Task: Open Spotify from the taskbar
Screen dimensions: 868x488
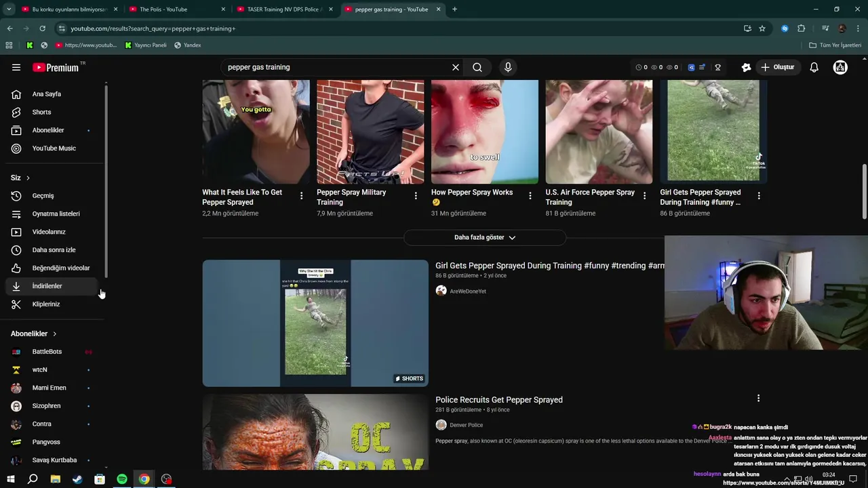Action: pyautogui.click(x=122, y=479)
